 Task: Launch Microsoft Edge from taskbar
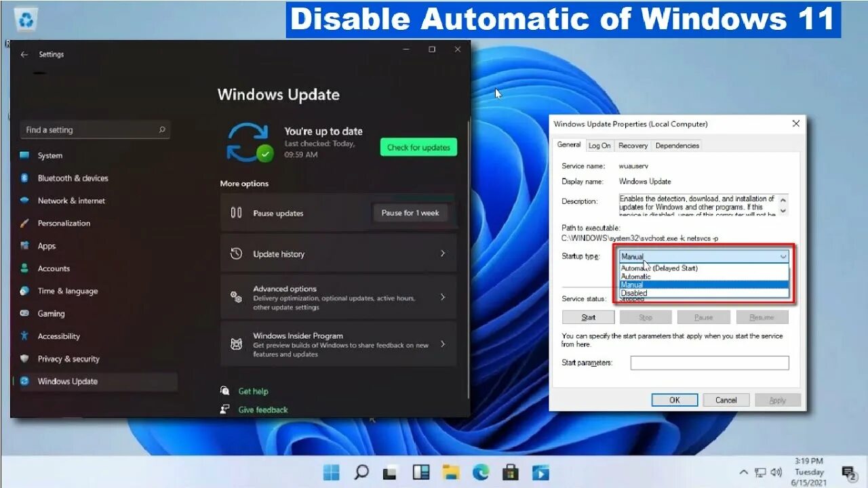tap(481, 472)
